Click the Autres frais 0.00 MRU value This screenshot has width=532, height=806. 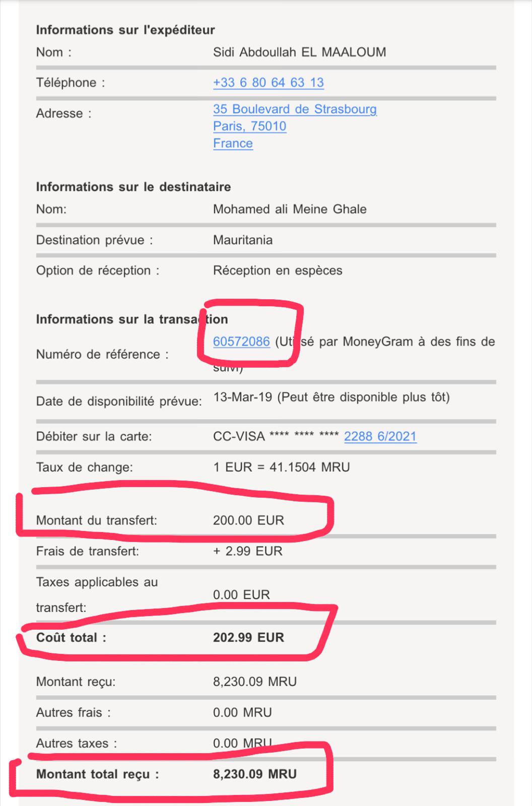click(x=242, y=713)
